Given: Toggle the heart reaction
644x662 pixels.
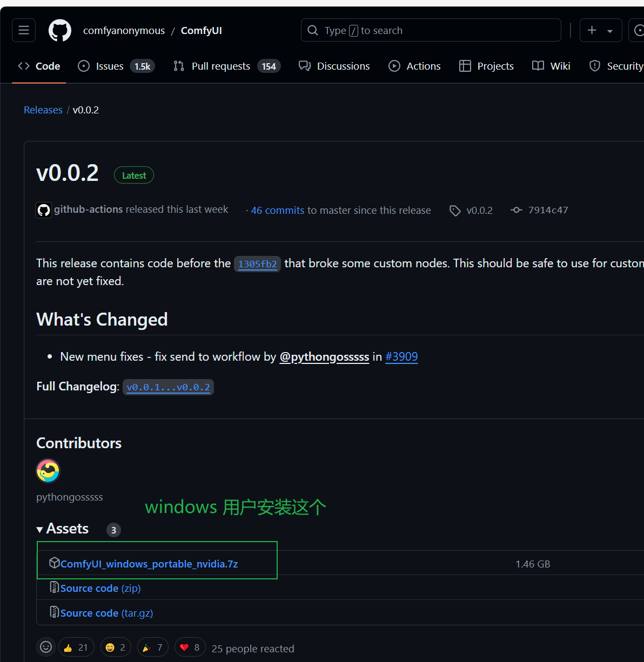Looking at the screenshot, I should coord(190,647).
